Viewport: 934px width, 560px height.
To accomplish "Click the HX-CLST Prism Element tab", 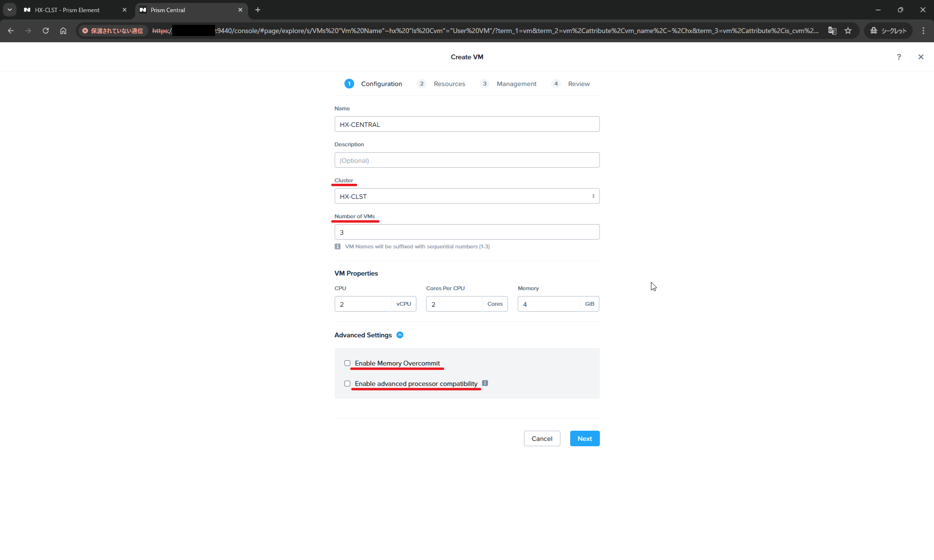I will coord(67,9).
